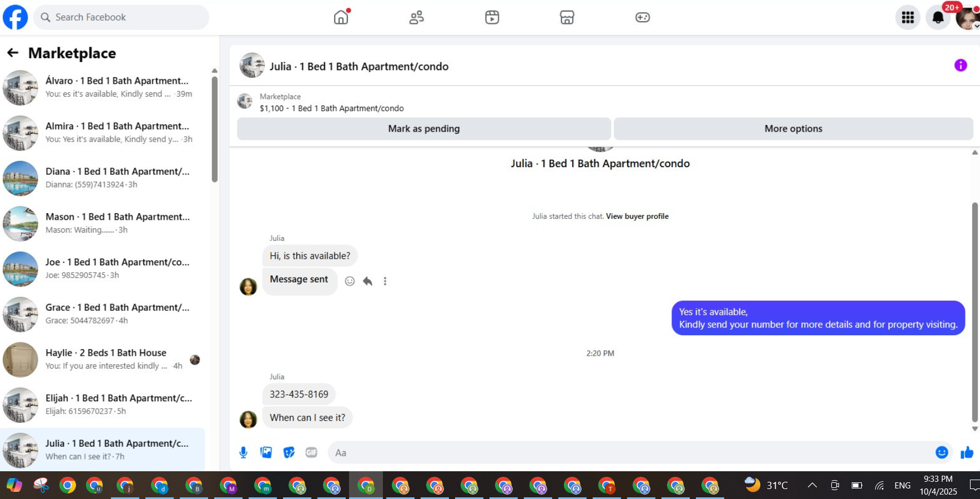Click More options button
Image resolution: width=980 pixels, height=499 pixels.
(794, 129)
